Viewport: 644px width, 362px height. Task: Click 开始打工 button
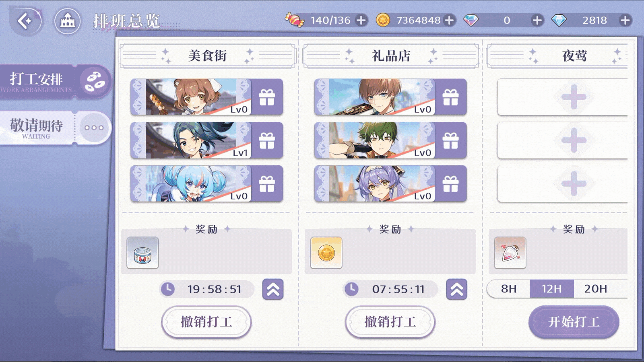point(574,322)
